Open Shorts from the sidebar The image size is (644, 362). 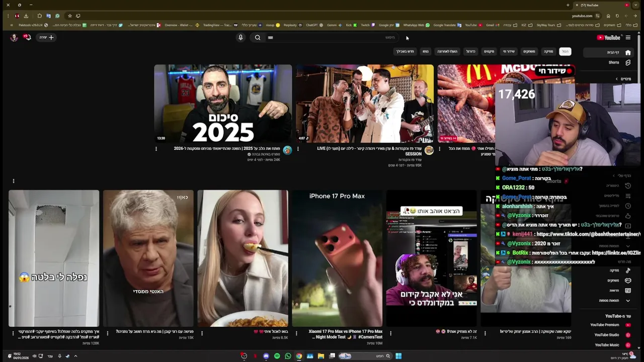(619, 62)
